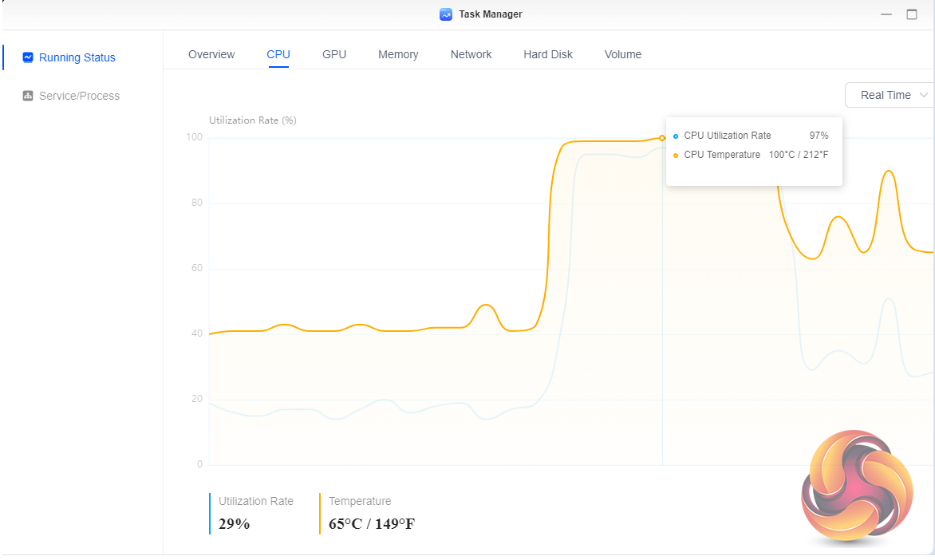Click the colorful swirl logo

click(857, 487)
